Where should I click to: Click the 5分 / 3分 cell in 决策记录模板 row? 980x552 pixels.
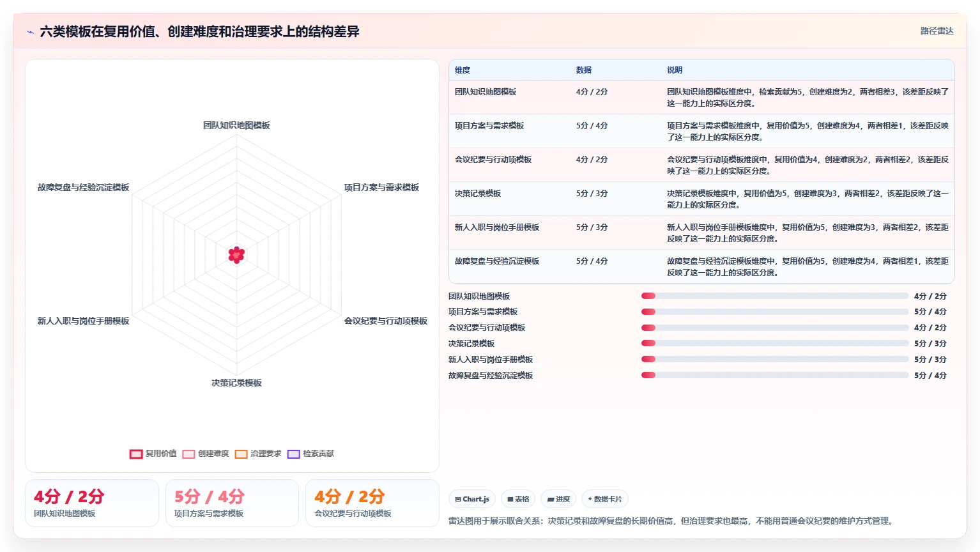(x=592, y=194)
